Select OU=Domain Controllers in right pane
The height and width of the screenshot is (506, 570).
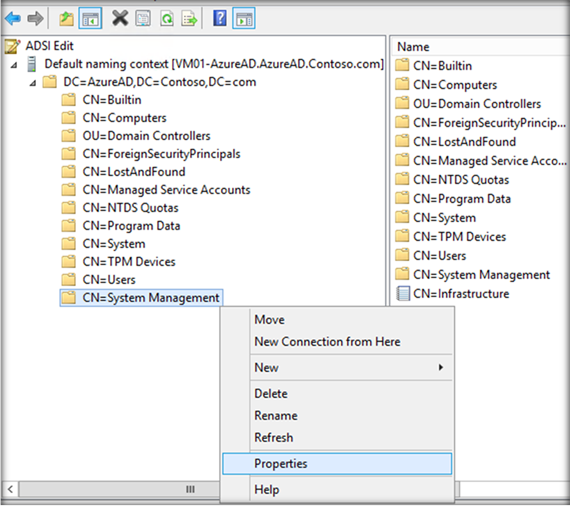(477, 104)
